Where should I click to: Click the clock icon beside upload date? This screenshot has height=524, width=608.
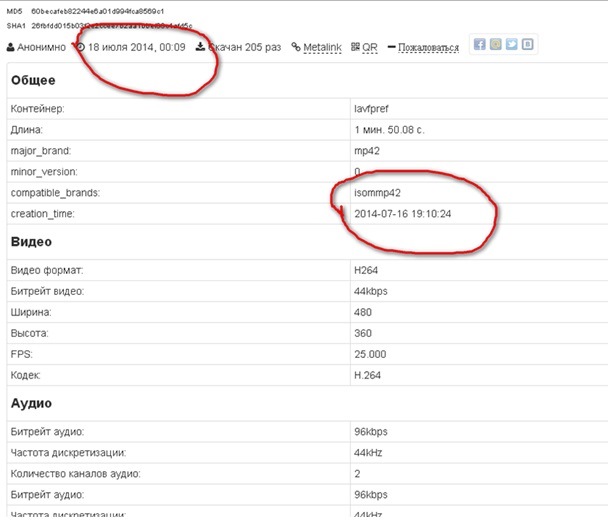80,47
